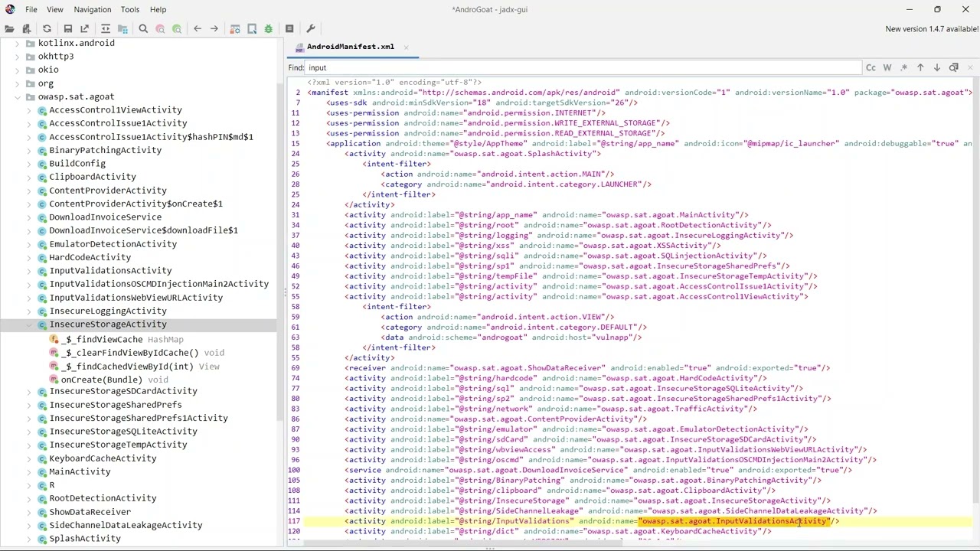Navigate back with the left arrow
The image size is (980, 551).
[x=198, y=29]
